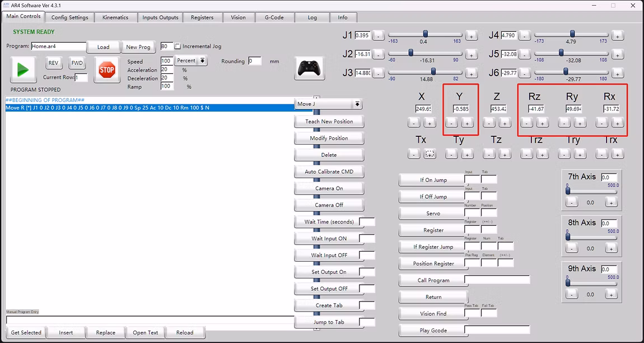Create a New Prog
This screenshot has height=343, width=644.
point(138,47)
